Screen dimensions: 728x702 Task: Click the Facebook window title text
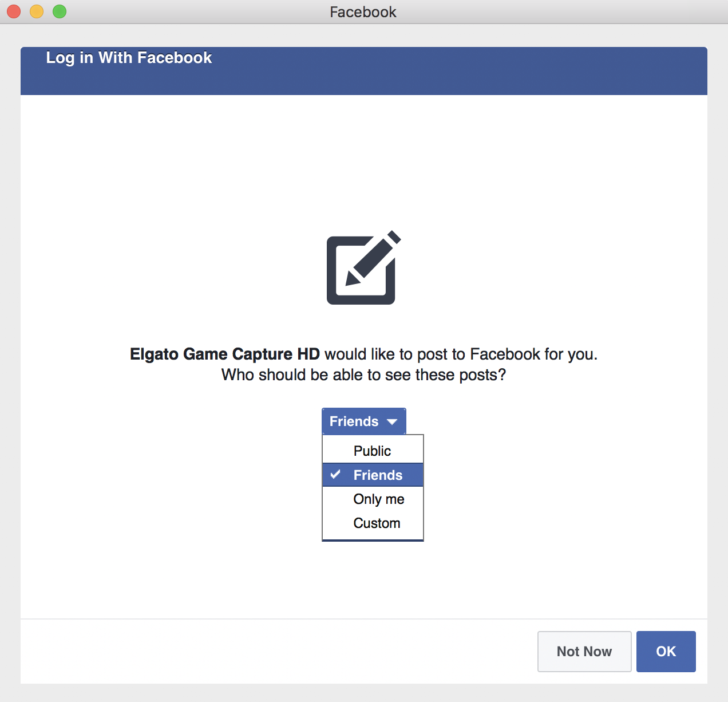(x=363, y=12)
